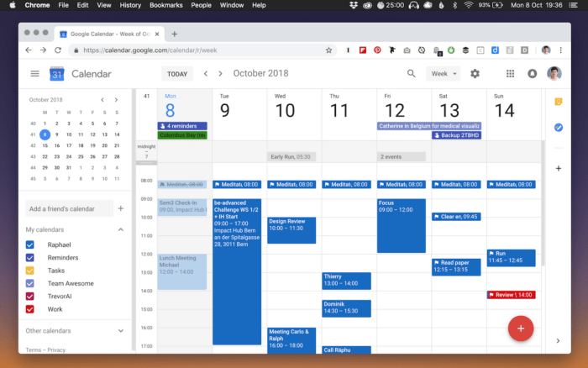Viewport: 588px width, 368px height.
Task: Expand the 2 events block on Friday
Action: [402, 157]
